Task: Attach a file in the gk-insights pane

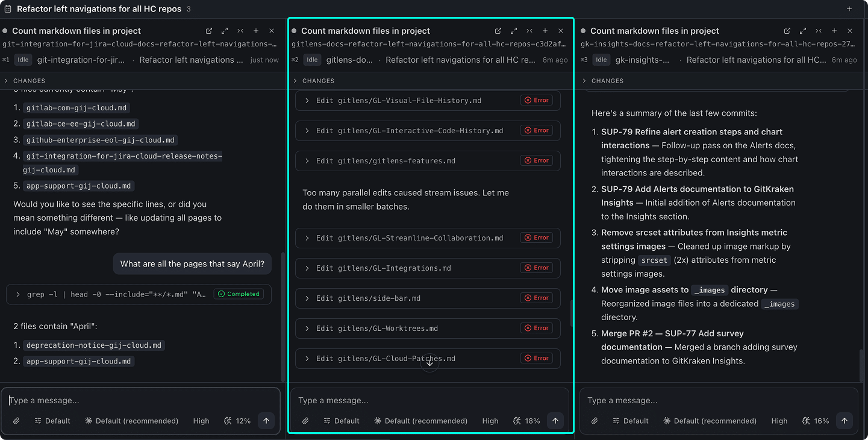Action: click(x=595, y=421)
